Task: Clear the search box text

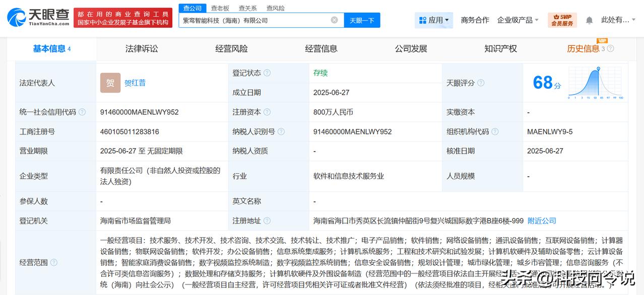Action: (335, 20)
